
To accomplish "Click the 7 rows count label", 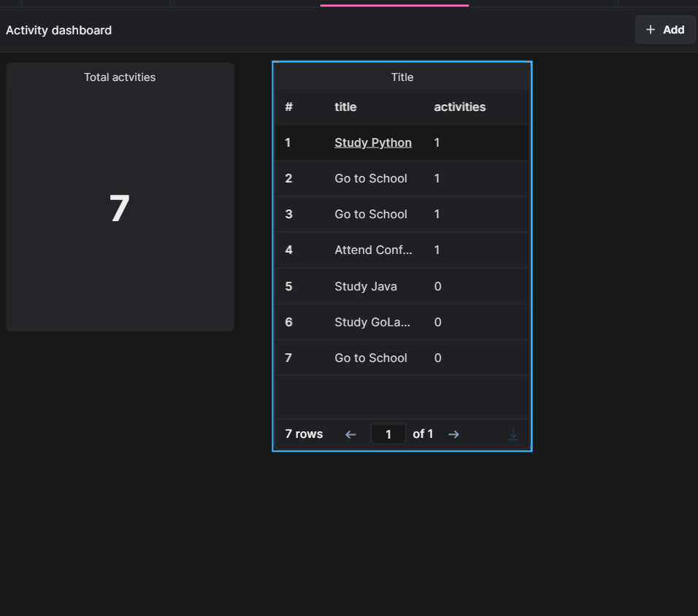I will [304, 434].
